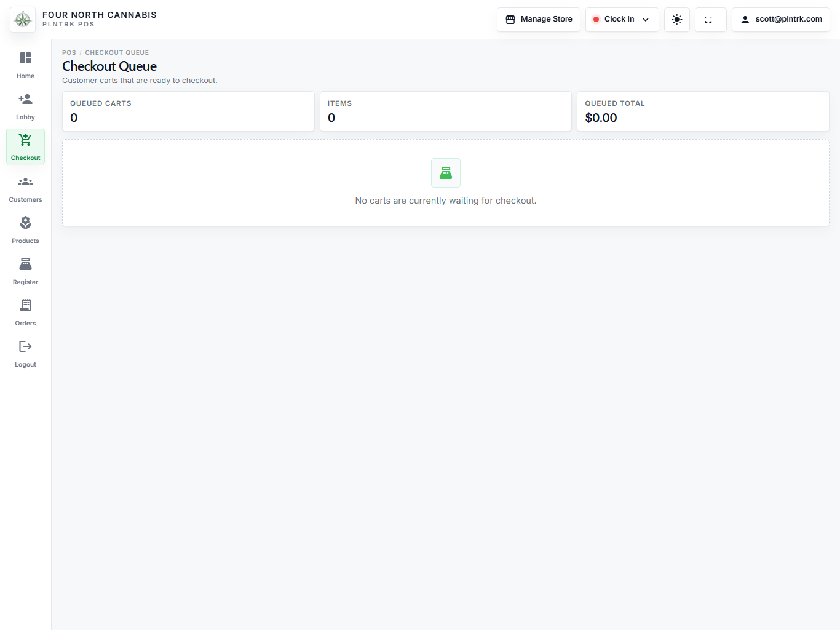Open the Register page
The height and width of the screenshot is (630, 840).
coord(25,271)
